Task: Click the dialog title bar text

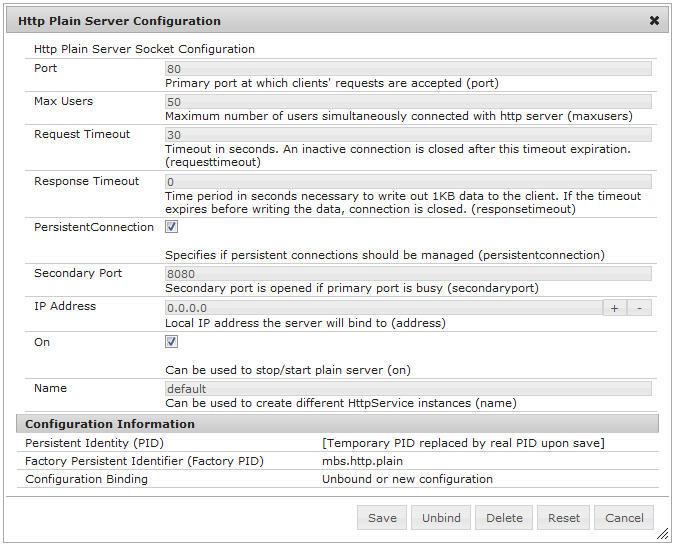Action: [120, 20]
